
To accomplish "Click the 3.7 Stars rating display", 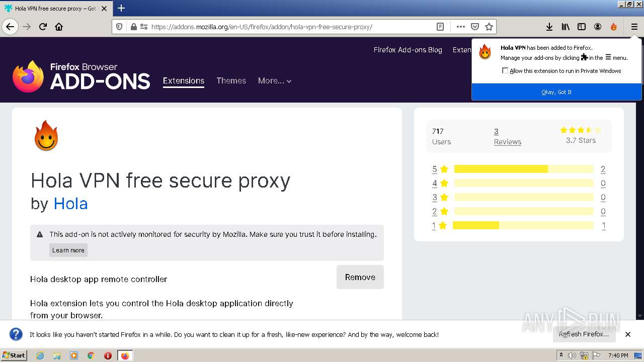I will coord(581,136).
